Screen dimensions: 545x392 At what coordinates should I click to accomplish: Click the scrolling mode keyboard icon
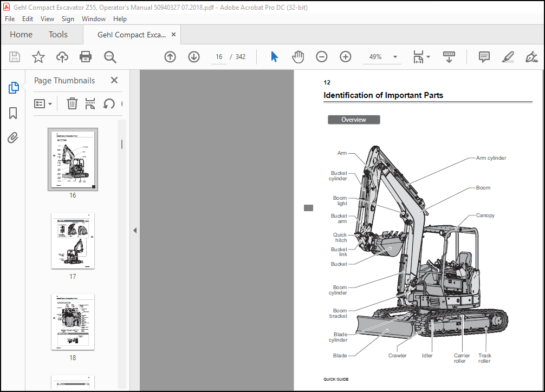coord(449,57)
